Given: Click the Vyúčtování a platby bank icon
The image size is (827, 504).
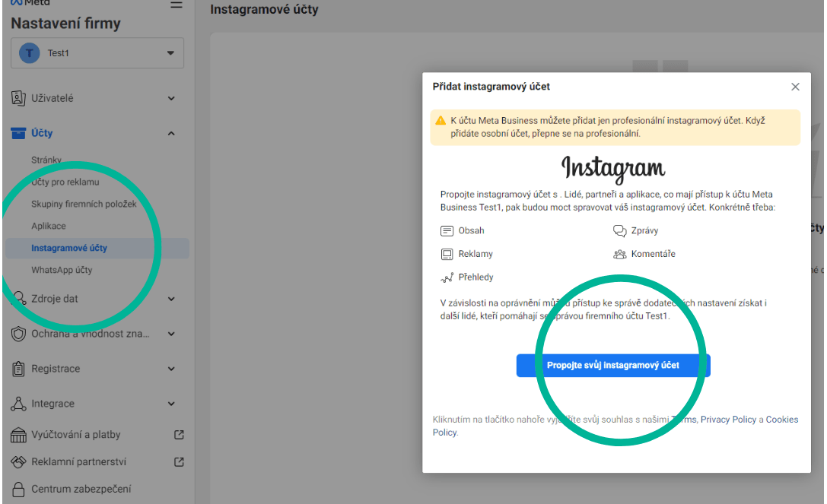Looking at the screenshot, I should tap(18, 435).
